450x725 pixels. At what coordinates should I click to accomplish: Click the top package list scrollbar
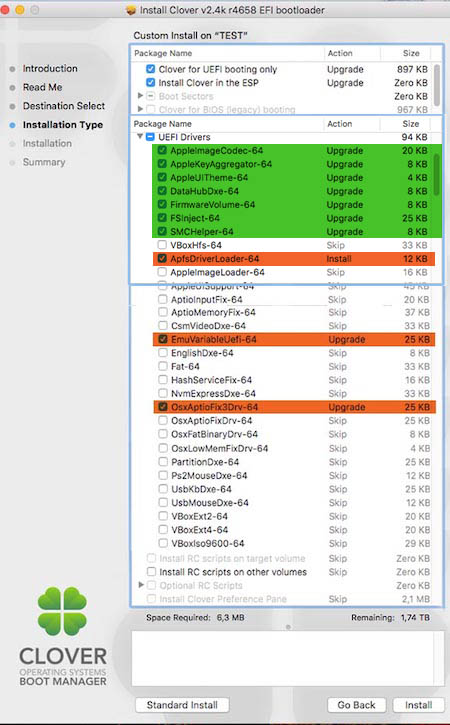click(437, 85)
